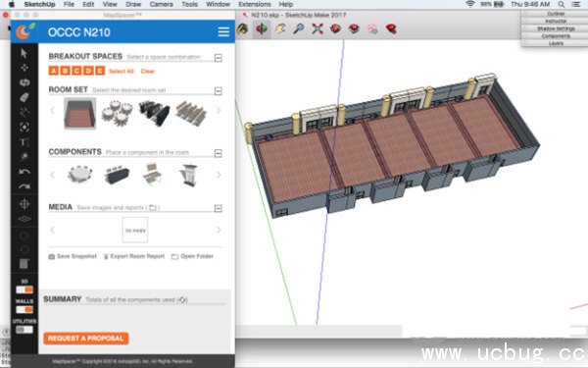Click the flat plane view icon
Viewport: 588px width, 368px height.
tap(24, 219)
